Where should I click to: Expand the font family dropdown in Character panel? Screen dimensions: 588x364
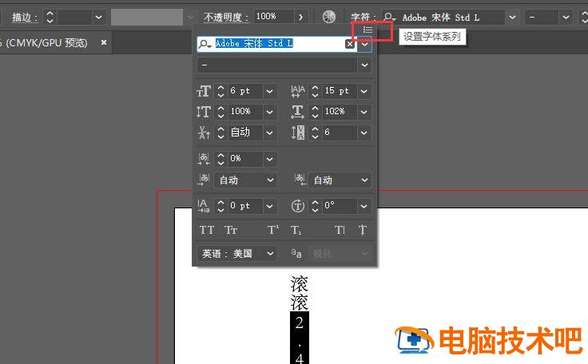pyautogui.click(x=364, y=44)
